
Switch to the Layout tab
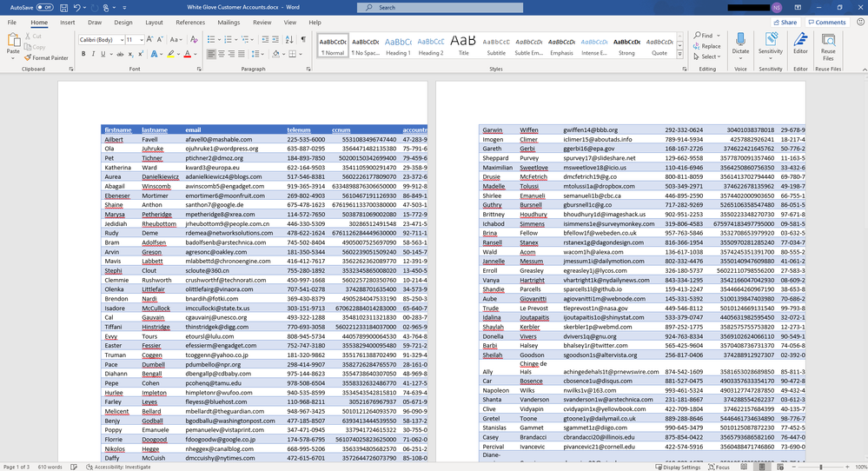pyautogui.click(x=154, y=23)
